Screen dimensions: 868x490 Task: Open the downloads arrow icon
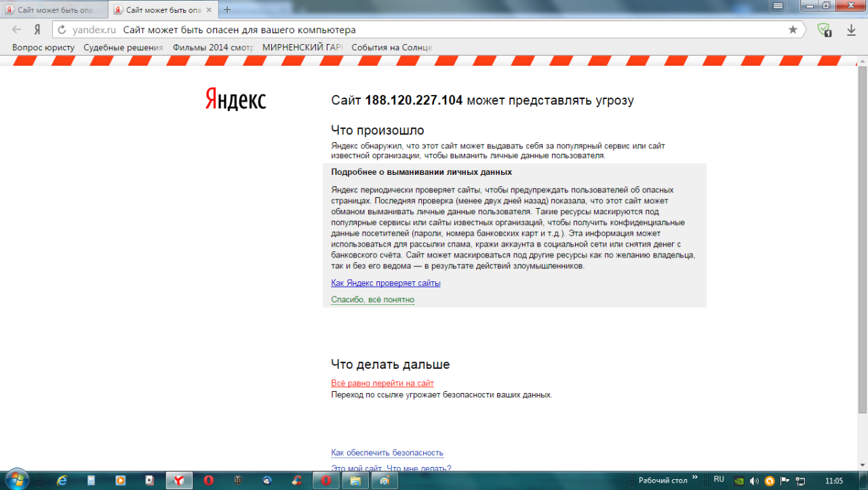[x=851, y=30]
